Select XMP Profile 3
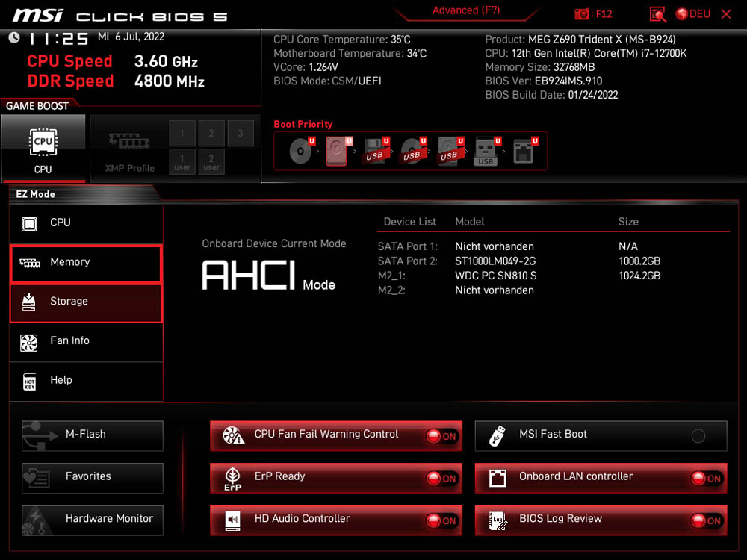The height and width of the screenshot is (560, 747). click(x=240, y=133)
